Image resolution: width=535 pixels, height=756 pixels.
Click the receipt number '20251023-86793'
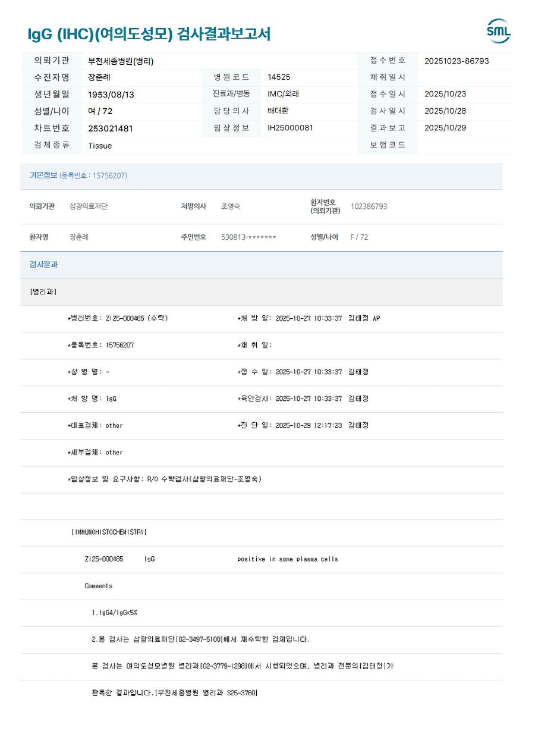pos(457,61)
